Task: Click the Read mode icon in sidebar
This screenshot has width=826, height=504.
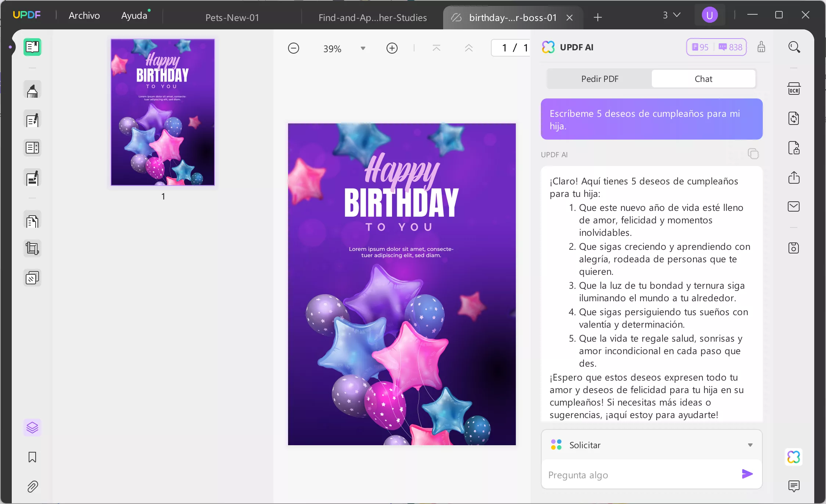Action: [31, 47]
